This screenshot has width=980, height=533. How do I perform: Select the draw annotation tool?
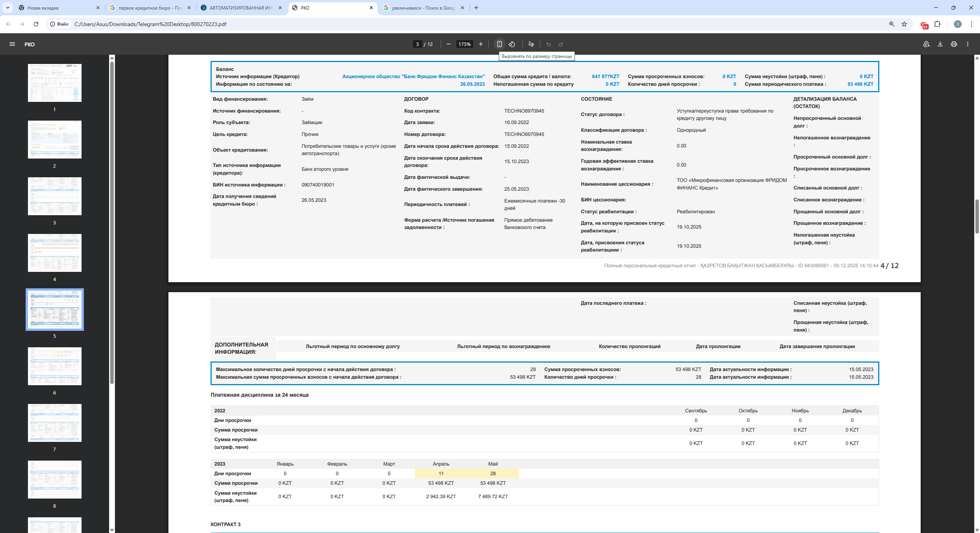point(531,44)
